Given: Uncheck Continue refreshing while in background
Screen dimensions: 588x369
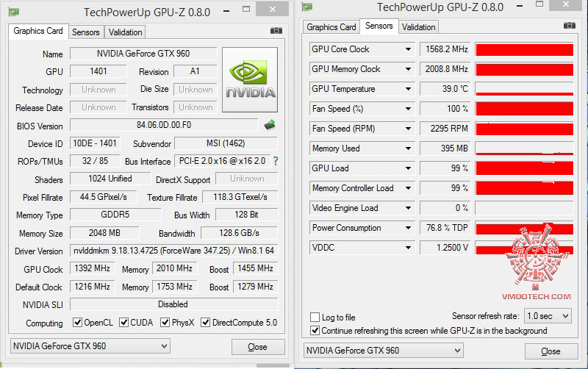Looking at the screenshot, I should 315,330.
